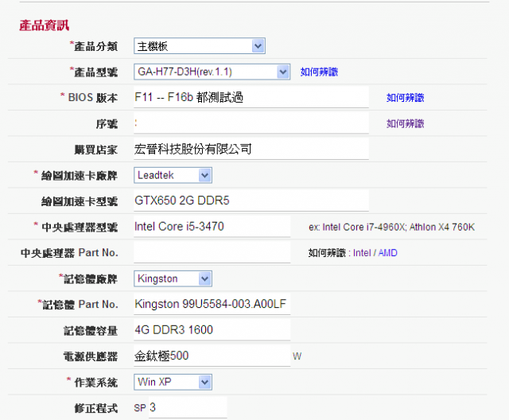Viewport: 509px width, 420px height.
Task: Click the 序號 serial number input field
Action: 251,123
